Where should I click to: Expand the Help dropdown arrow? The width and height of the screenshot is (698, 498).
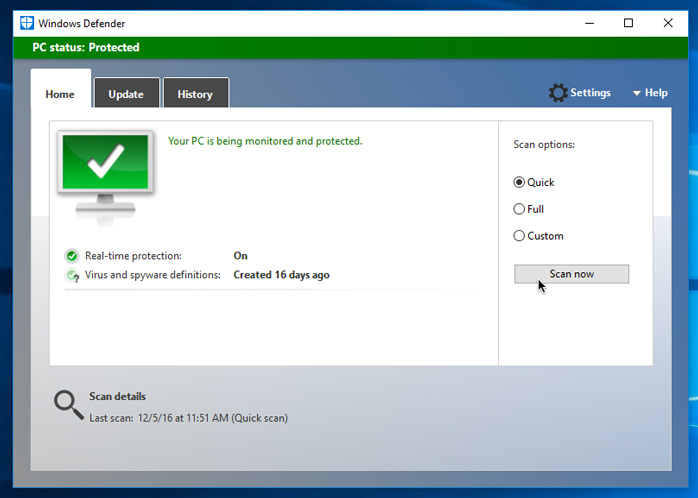click(x=636, y=94)
